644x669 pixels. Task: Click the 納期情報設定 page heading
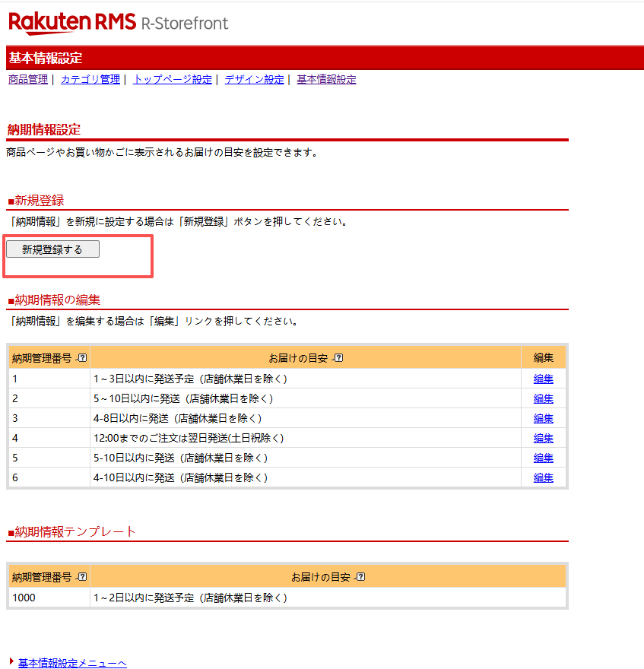coord(44,130)
